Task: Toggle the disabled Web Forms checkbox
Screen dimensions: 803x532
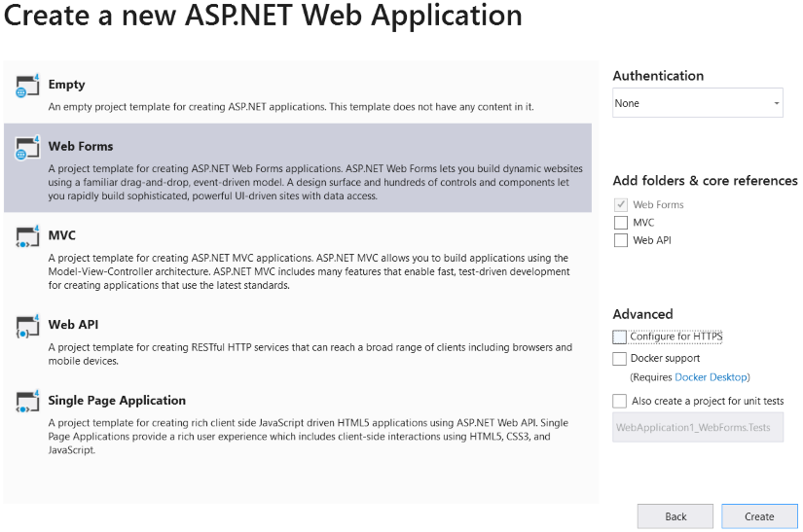Action: [621, 204]
